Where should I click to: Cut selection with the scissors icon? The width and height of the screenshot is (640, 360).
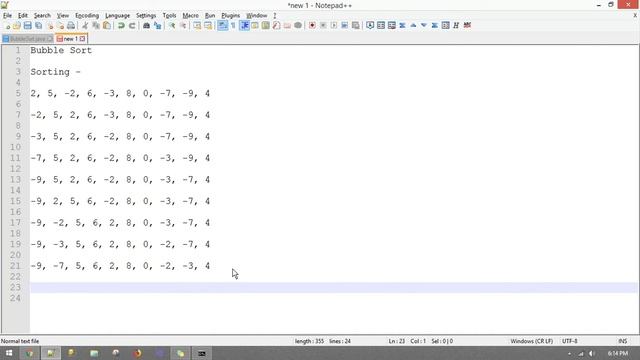click(x=85, y=26)
